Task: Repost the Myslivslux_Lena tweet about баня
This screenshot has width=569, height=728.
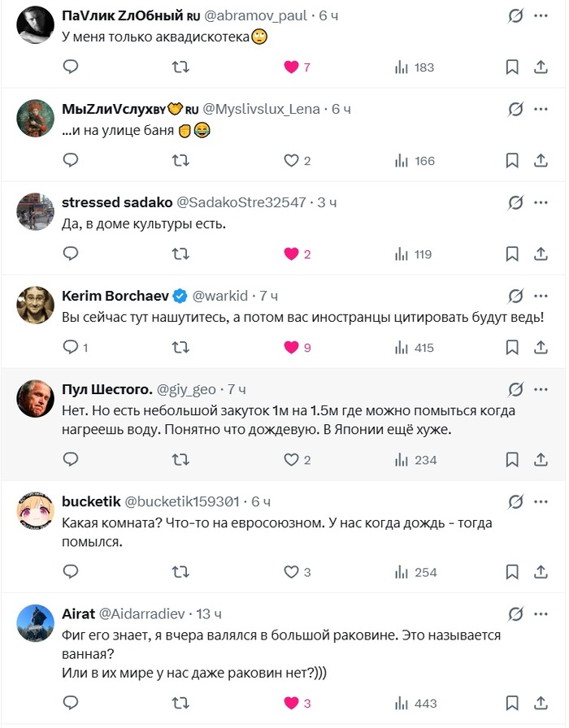Action: click(x=180, y=161)
